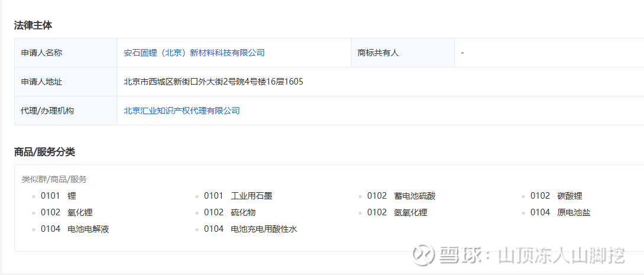Image resolution: width=644 pixels, height=275 pixels.
Task: Select the 申请人名称 label cell
Action: coord(66,53)
